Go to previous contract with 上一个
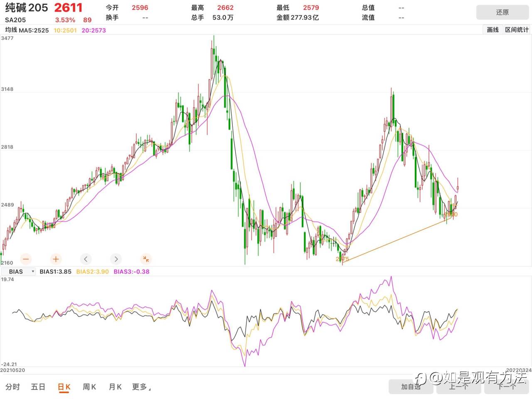This screenshot has width=532, height=399. coord(458,387)
